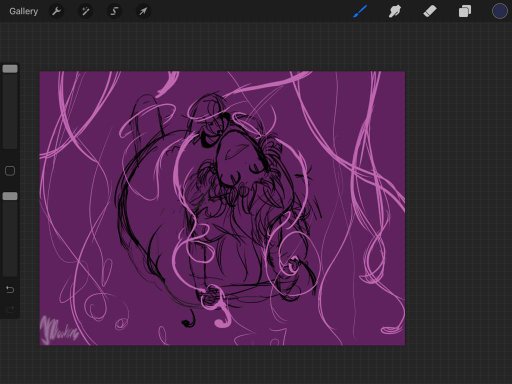Screen dimensions: 512x384
Task: Open the Adjustments magic wand menu
Action: point(85,11)
